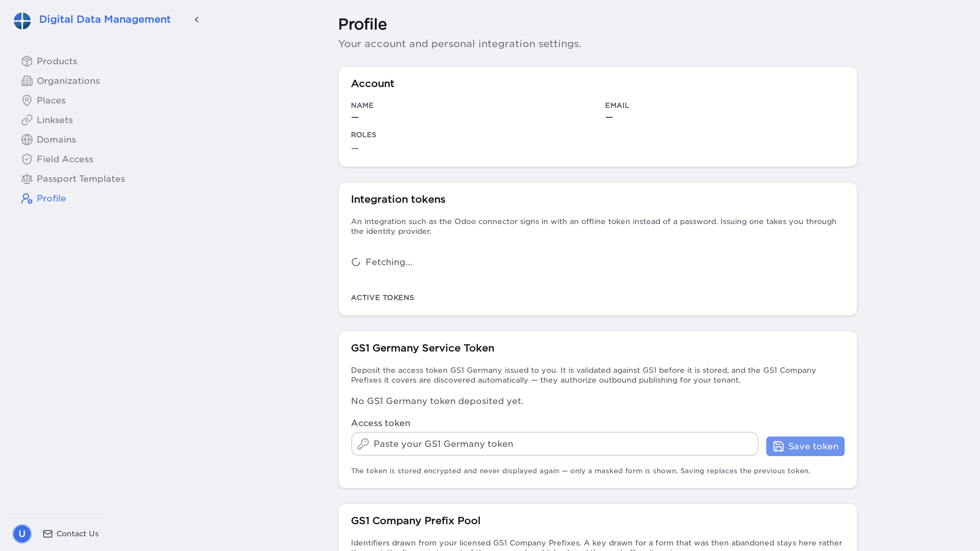
Task: Open the Products page
Action: (57, 61)
